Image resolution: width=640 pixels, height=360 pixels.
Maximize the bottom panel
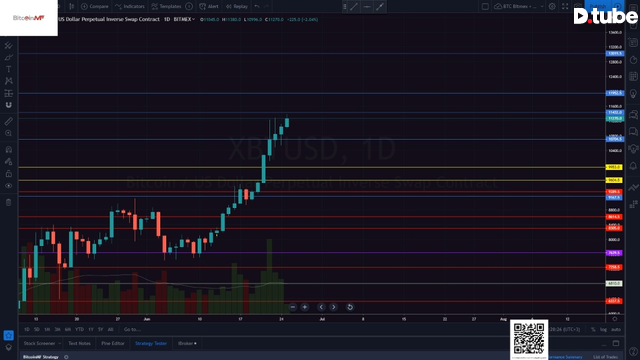(x=616, y=343)
